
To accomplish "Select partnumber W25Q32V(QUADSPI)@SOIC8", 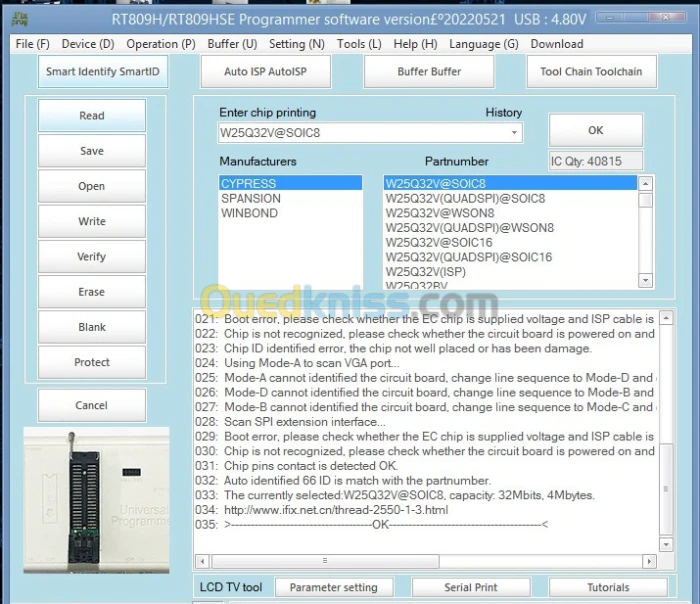I will (510, 198).
